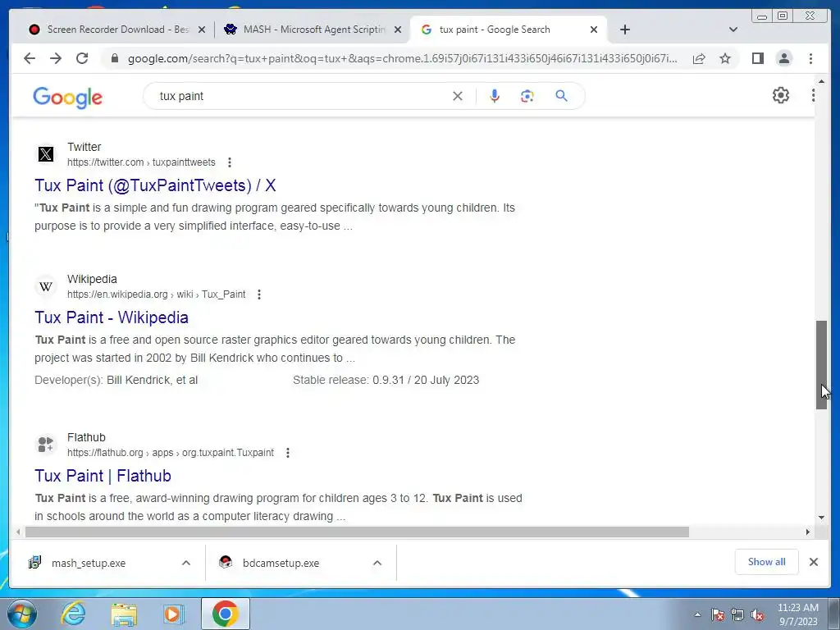The image size is (840, 630).
Task: Click the vertical scrollbar thumb
Action: pyautogui.click(x=821, y=365)
